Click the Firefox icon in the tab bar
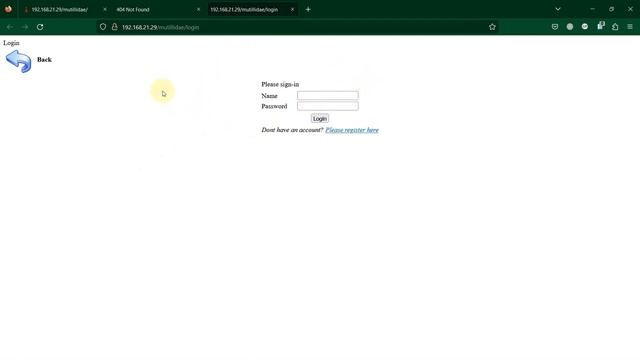Screen dimensions: 640x360 click(8, 9)
